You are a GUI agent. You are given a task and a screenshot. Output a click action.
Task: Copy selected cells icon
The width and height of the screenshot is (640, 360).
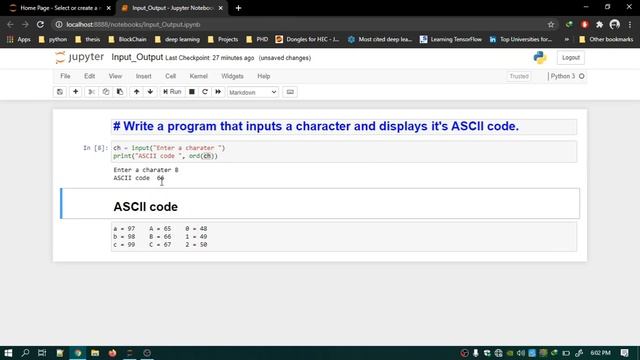click(x=106, y=92)
